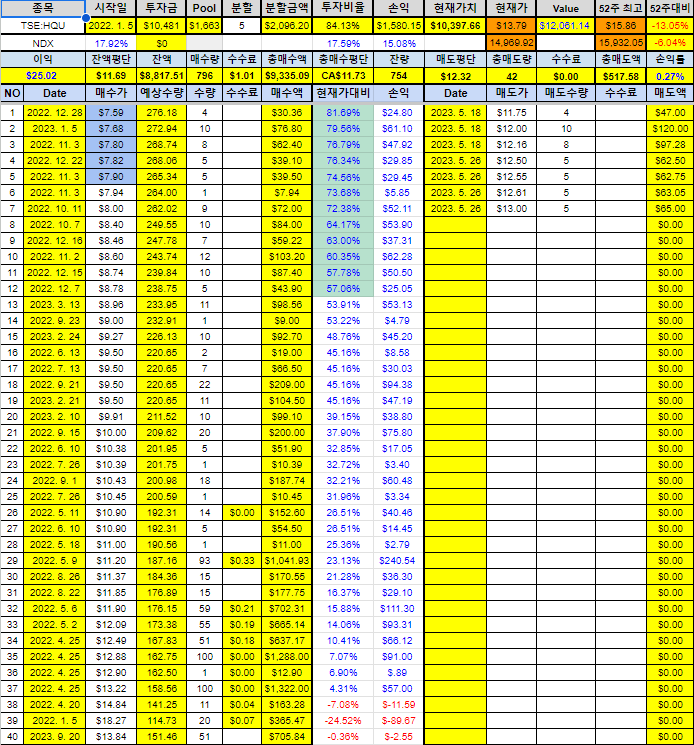The width and height of the screenshot is (694, 745).
Task: Click the $705.84 buy amount cell
Action: [x=286, y=737]
